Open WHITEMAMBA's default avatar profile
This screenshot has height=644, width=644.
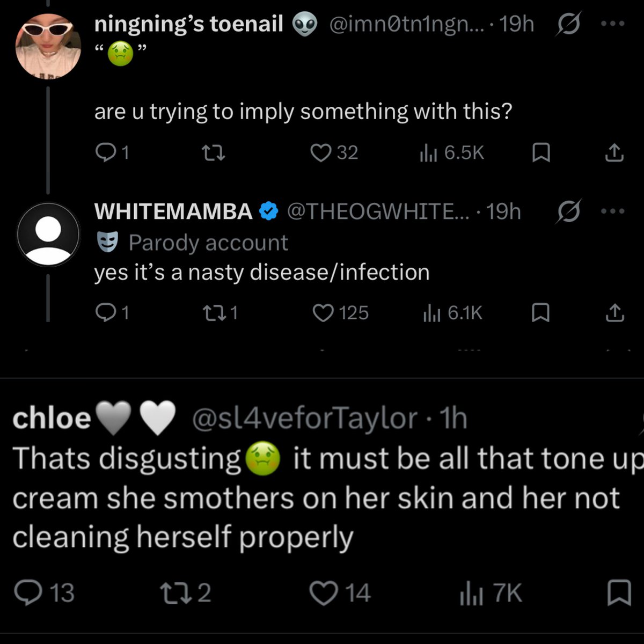[48, 235]
